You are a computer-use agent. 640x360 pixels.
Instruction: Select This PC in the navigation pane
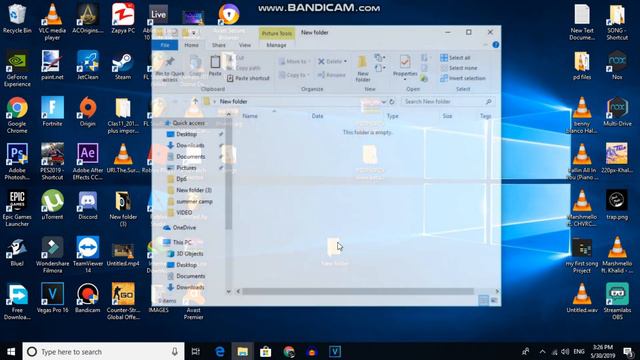(177, 242)
